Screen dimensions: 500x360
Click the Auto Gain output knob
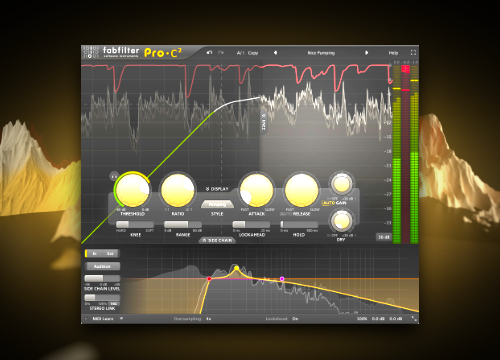342,184
